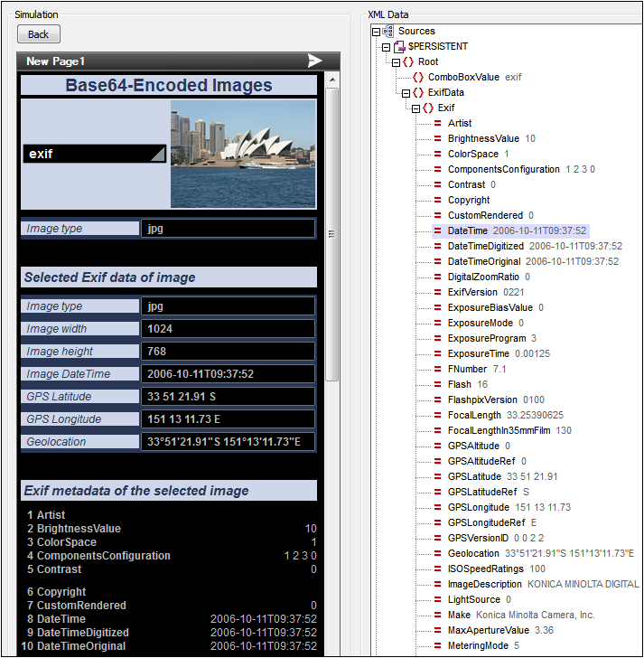Click the Image width field value 1024
The image size is (644, 658).
[x=228, y=329]
